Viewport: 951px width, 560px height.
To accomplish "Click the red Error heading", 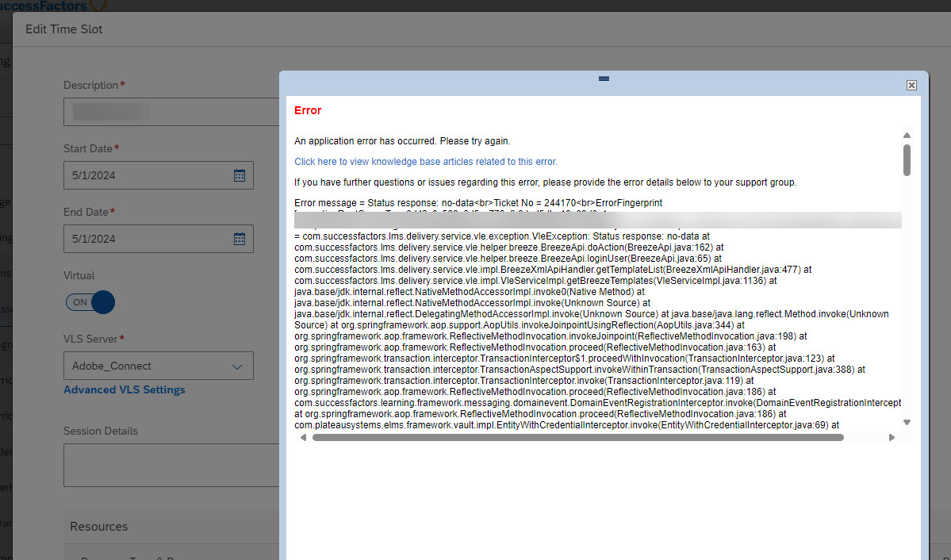I will point(308,110).
